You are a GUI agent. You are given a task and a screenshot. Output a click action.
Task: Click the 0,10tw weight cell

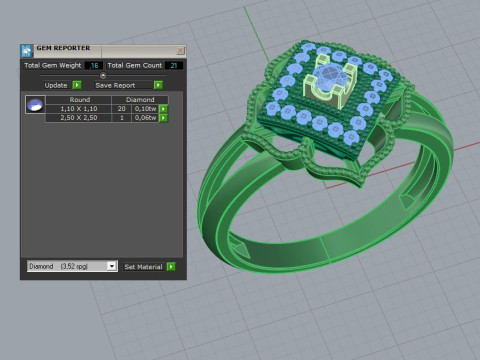(x=145, y=109)
